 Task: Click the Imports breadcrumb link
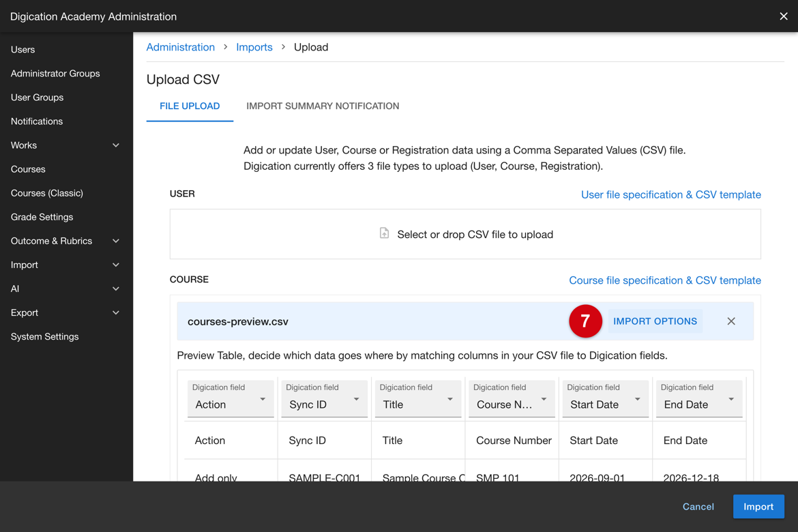254,47
